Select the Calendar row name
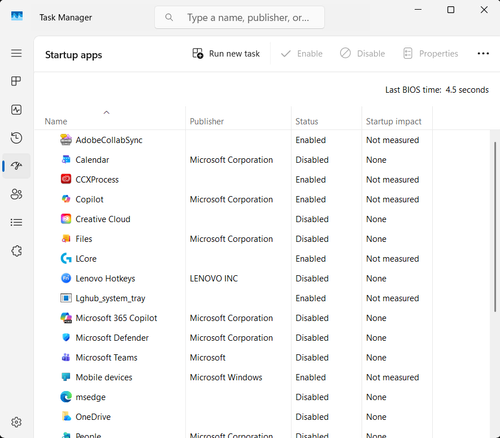 (92, 160)
